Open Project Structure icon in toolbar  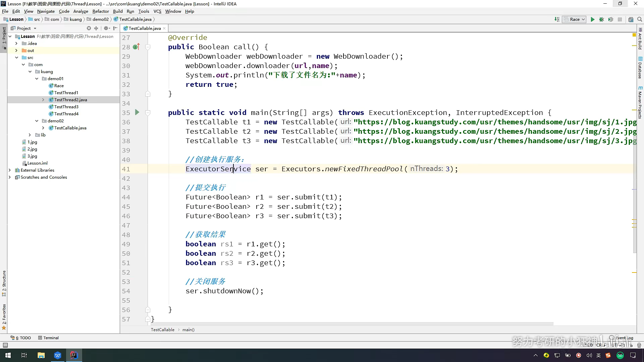pos(631,19)
